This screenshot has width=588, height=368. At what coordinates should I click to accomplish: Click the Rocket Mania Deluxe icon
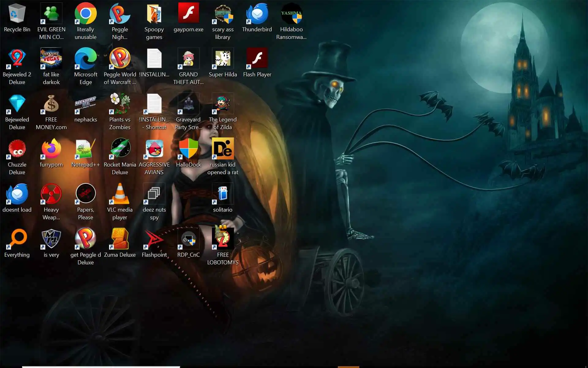pyautogui.click(x=120, y=149)
